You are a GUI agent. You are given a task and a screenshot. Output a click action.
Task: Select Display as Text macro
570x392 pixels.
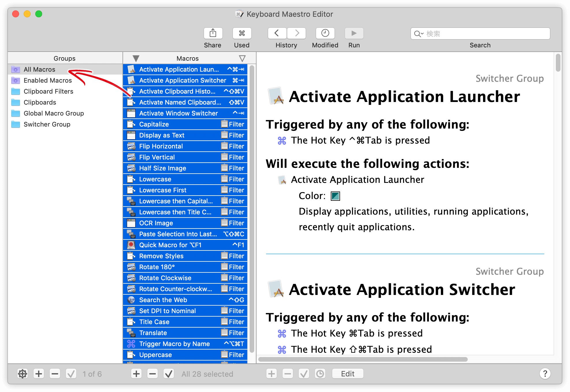click(185, 135)
